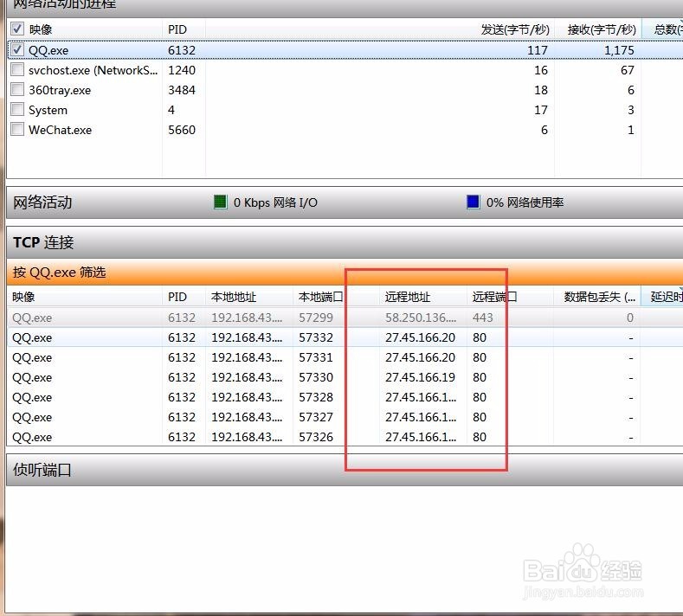Expand the 侦听端口 section header

click(345, 470)
